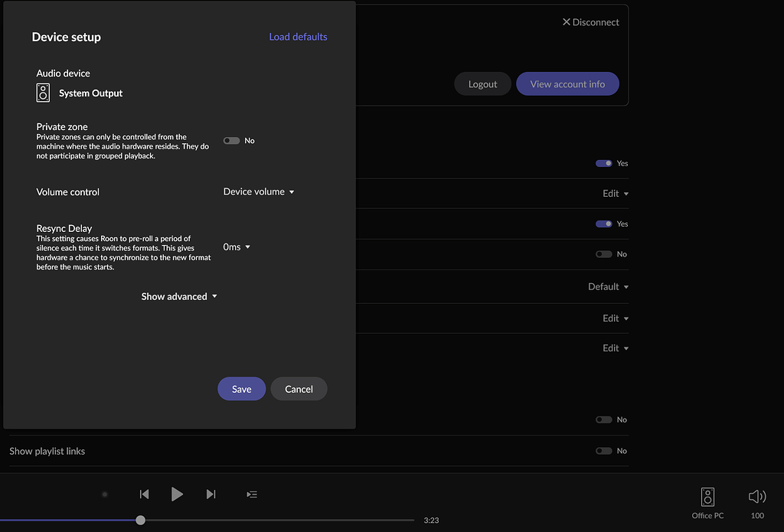Show advanced device settings

pos(179,295)
